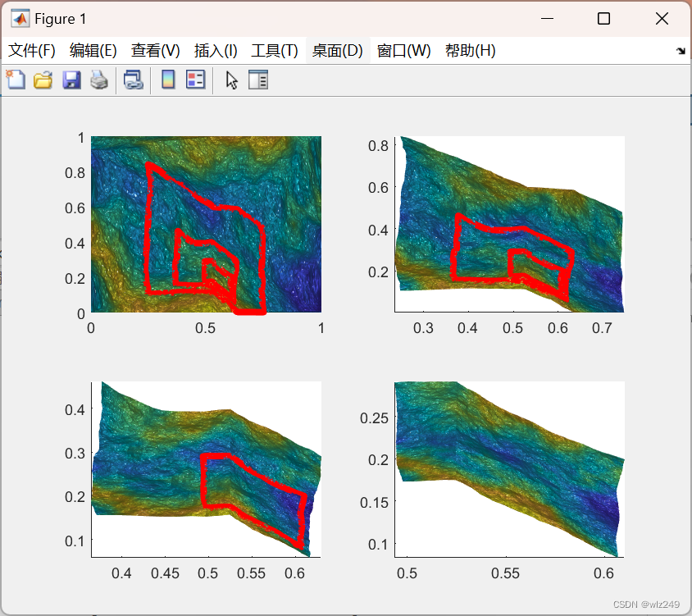
Task: Toggle the Edit Plot arrow tool
Action: [x=231, y=80]
